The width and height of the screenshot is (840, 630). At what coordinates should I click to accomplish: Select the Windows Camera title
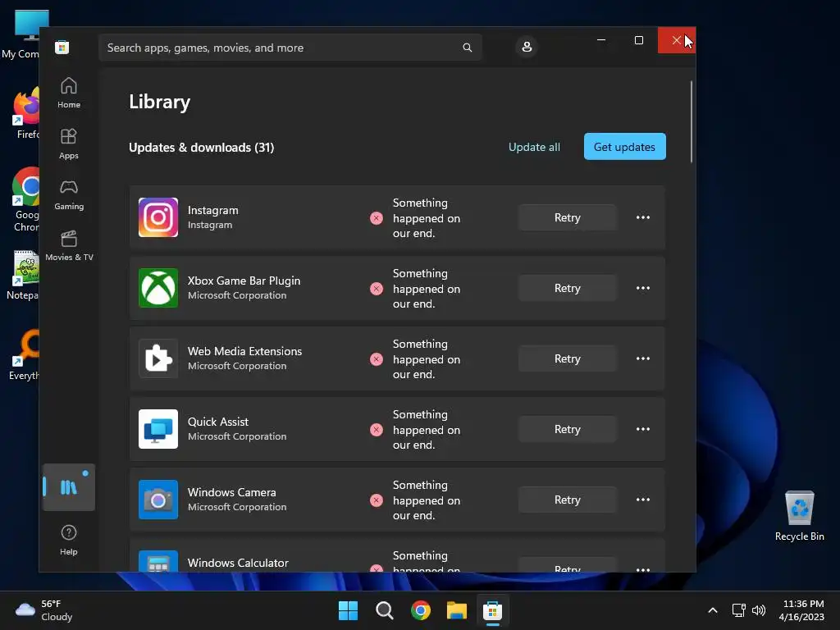tap(232, 492)
